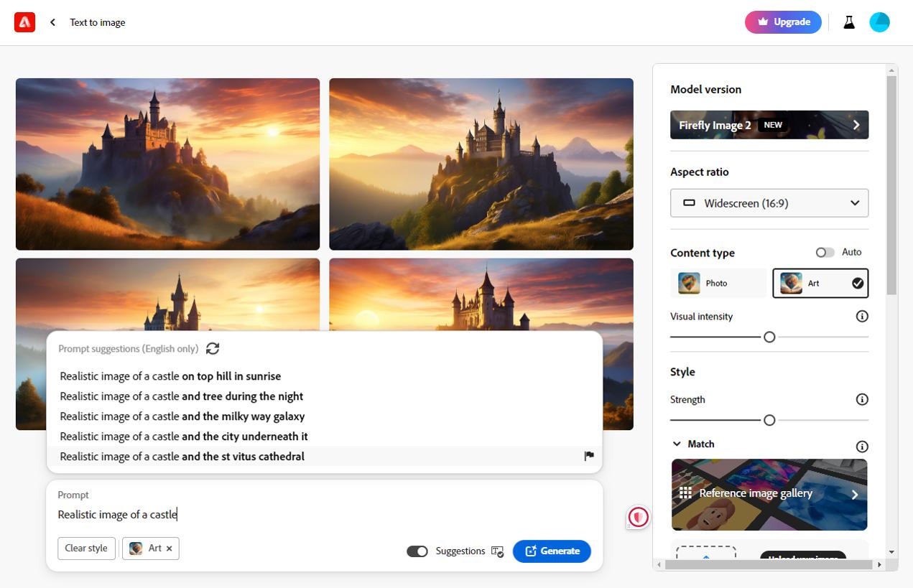Click the checkmark on the Art content type

point(858,283)
